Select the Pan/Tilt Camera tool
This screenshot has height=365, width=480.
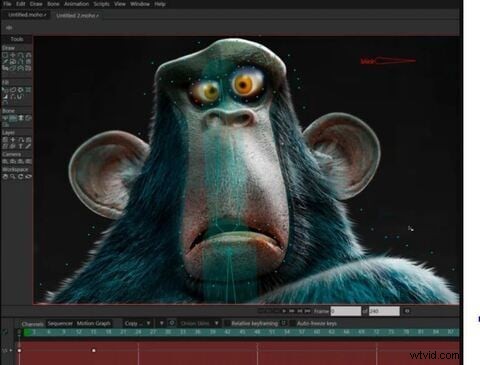(28, 161)
